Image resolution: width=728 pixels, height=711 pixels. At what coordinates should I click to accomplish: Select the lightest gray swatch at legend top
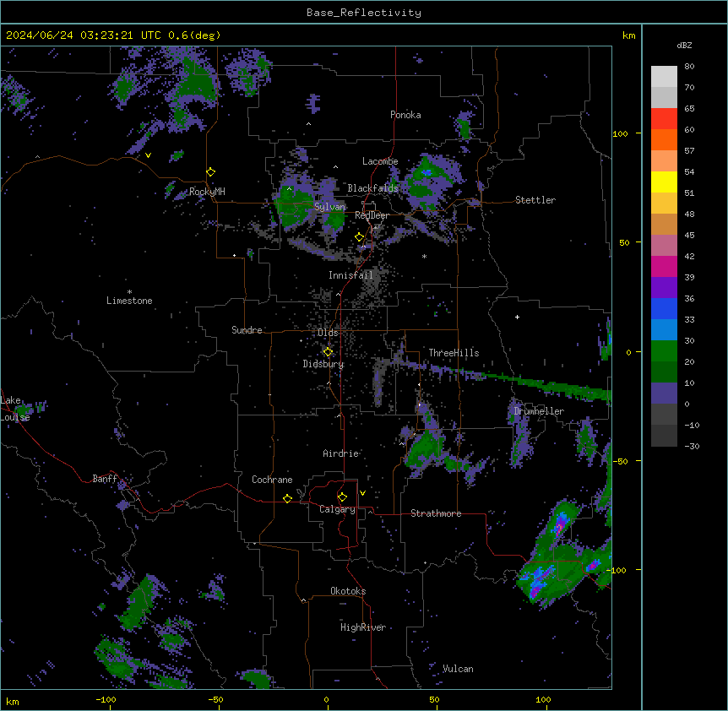click(664, 77)
